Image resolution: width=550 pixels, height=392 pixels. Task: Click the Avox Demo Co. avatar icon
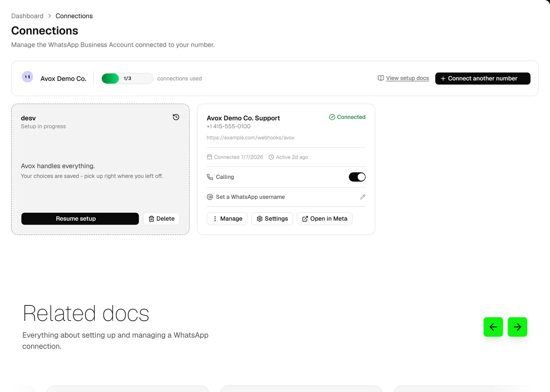point(27,77)
